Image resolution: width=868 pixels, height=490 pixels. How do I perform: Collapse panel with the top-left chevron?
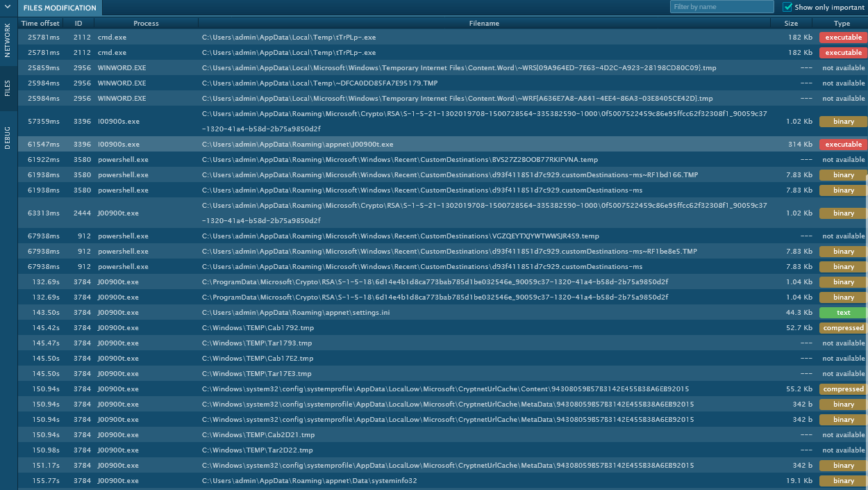[x=7, y=8]
